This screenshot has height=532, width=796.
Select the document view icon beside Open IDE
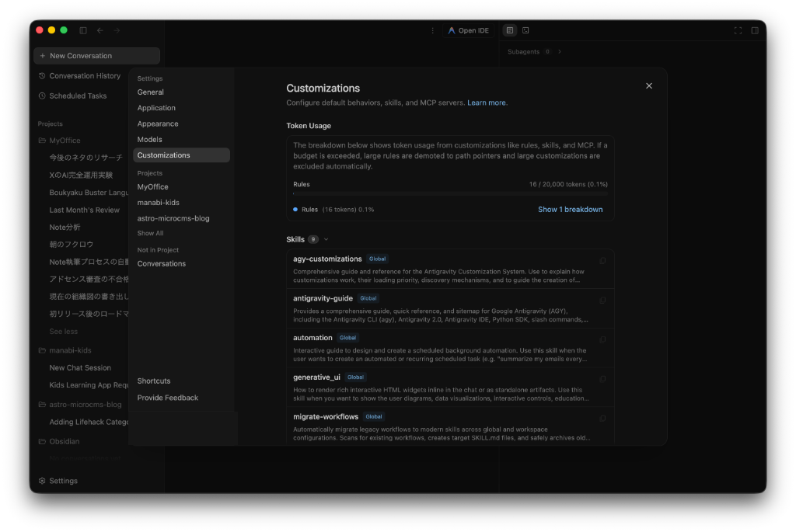510,30
